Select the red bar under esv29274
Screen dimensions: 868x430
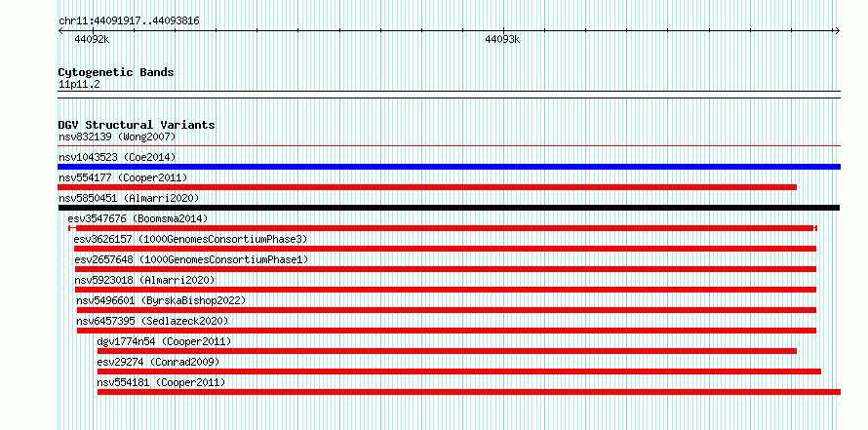tap(459, 371)
